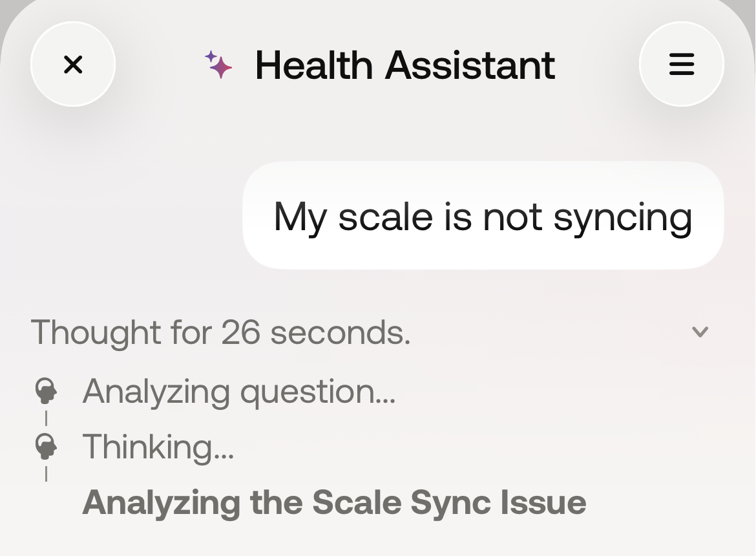Click the word 'seconds.' in the thought summary
This screenshot has width=756, height=556.
click(x=341, y=333)
